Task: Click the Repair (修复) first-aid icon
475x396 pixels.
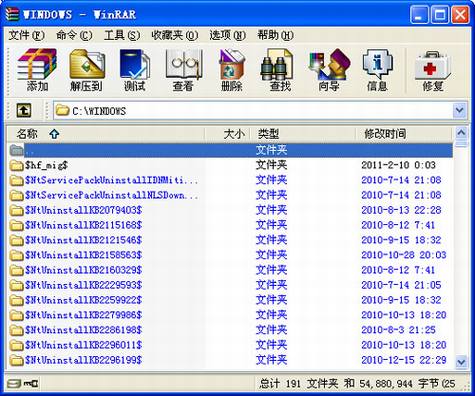Action: tap(432, 70)
